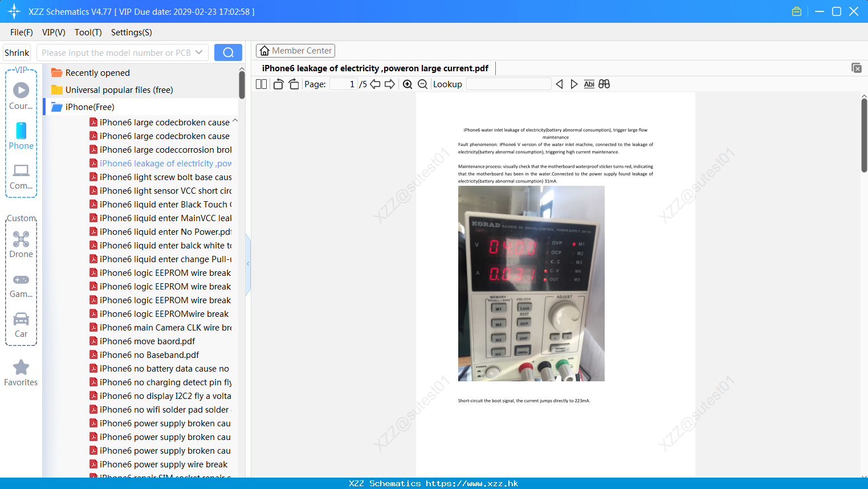This screenshot has width=868, height=489.
Task: Zoom out of the PDF
Action: tap(422, 84)
